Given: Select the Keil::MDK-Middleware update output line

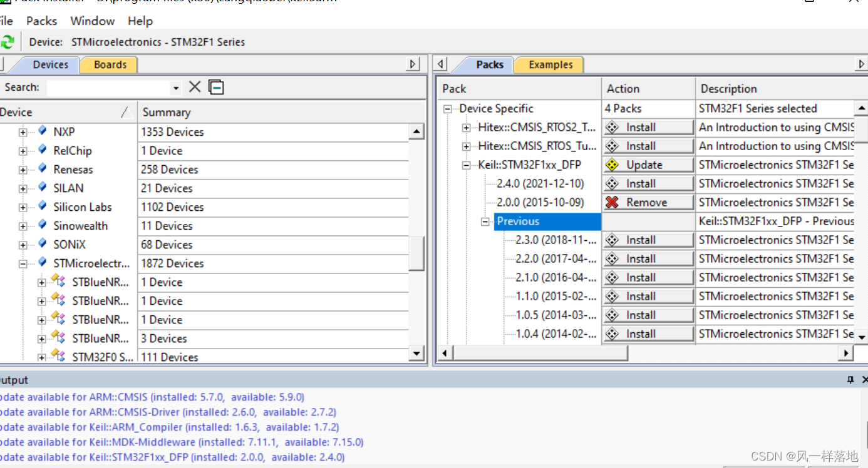Looking at the screenshot, I should tap(182, 442).
